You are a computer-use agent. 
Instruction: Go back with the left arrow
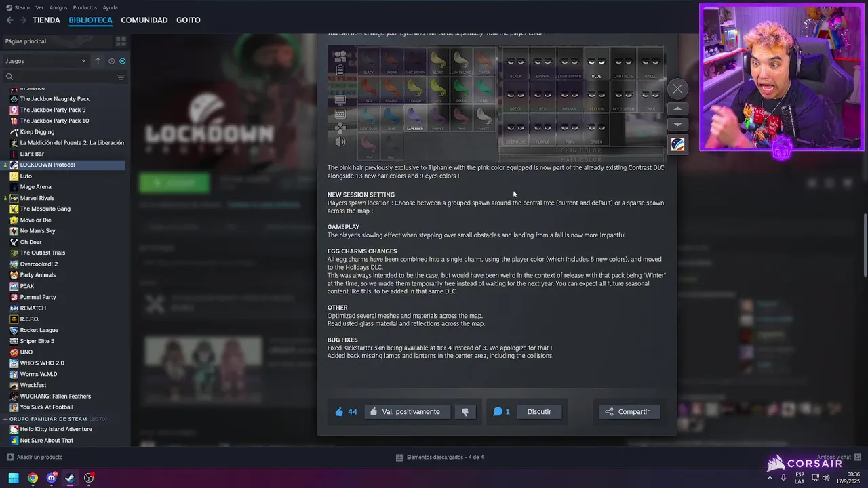pyautogui.click(x=9, y=20)
